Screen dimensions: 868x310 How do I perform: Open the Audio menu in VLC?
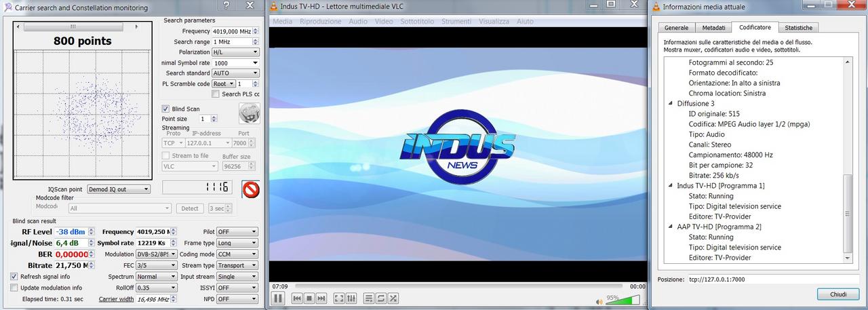click(x=358, y=21)
